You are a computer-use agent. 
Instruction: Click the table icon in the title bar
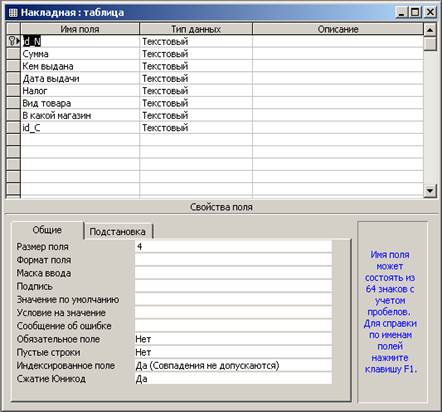click(x=13, y=13)
